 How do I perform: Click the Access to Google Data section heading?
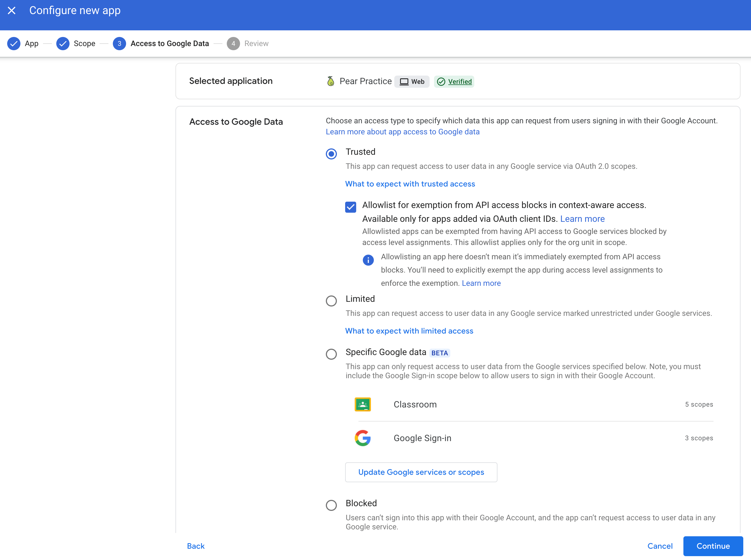click(236, 122)
